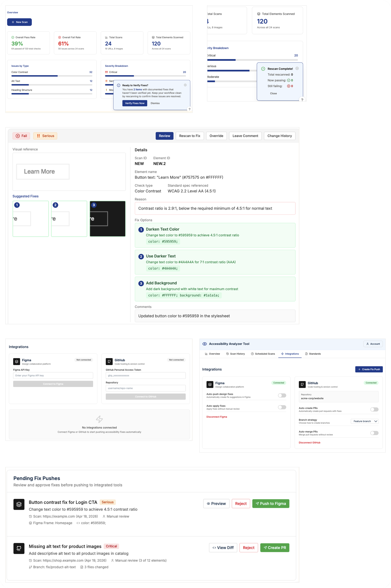Toggle Auto-apply fixes switch
Image resolution: width=391 pixels, height=588 pixels.
tap(282, 407)
